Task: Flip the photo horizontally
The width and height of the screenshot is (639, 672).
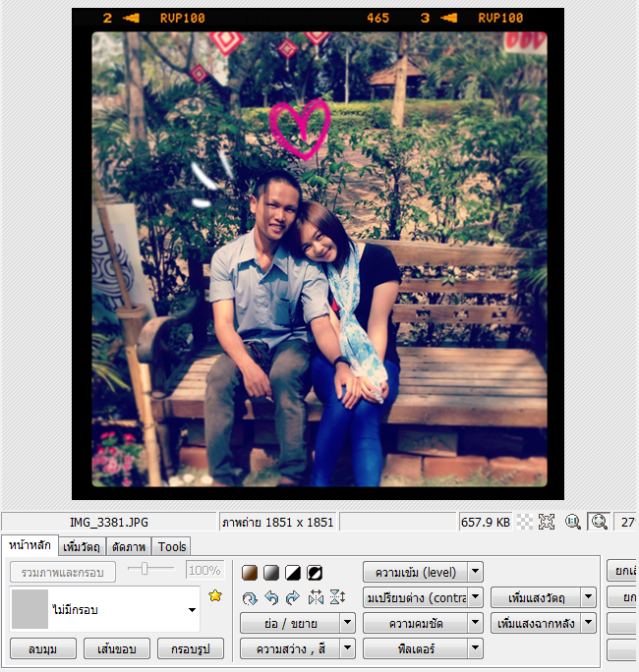Action: coord(315,597)
